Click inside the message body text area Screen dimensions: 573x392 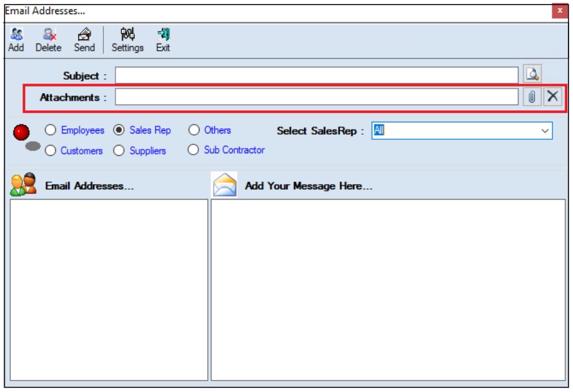tap(388, 289)
